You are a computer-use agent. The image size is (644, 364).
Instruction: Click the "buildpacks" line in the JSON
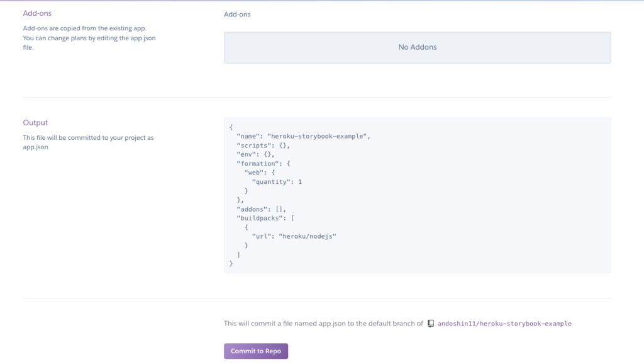(x=265, y=218)
